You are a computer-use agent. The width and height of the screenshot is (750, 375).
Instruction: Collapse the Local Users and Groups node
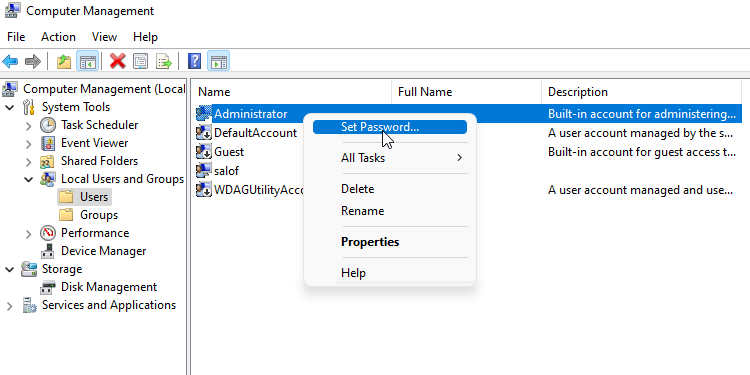pyautogui.click(x=29, y=179)
